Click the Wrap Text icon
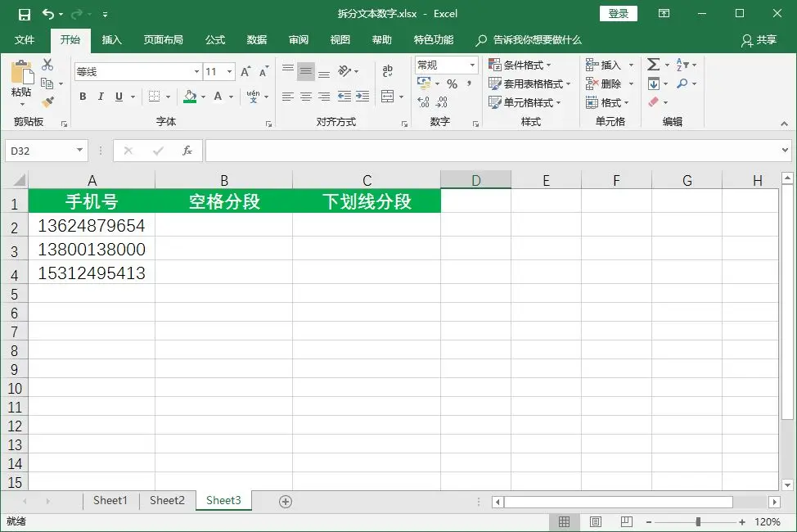 click(x=388, y=71)
